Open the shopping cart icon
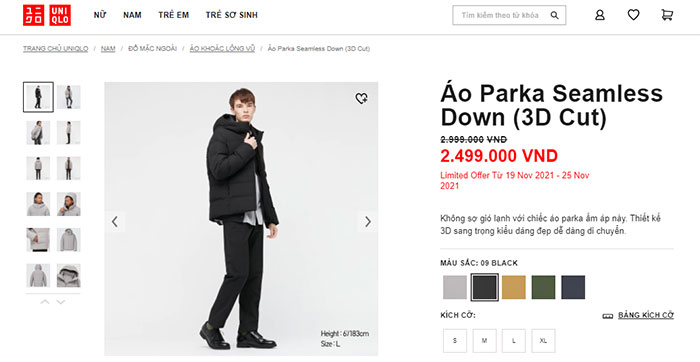Image resolution: width=700 pixels, height=362 pixels. [x=667, y=15]
